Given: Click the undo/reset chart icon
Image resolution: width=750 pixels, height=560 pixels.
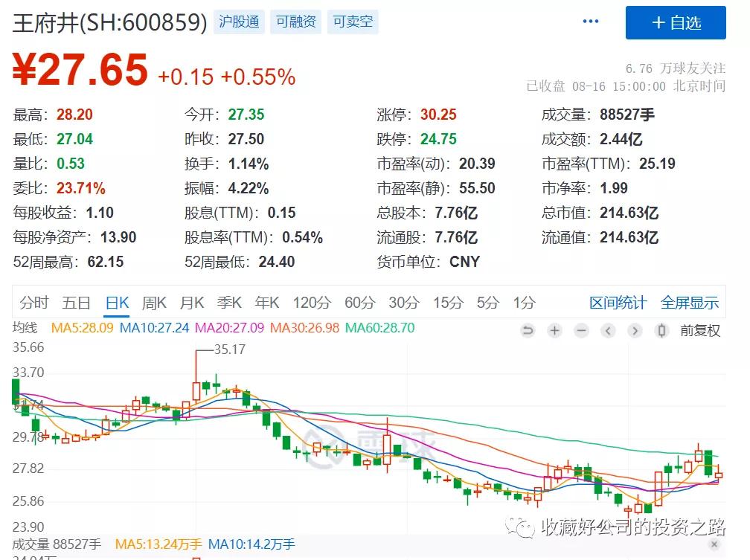Looking at the screenshot, I should coord(528,330).
